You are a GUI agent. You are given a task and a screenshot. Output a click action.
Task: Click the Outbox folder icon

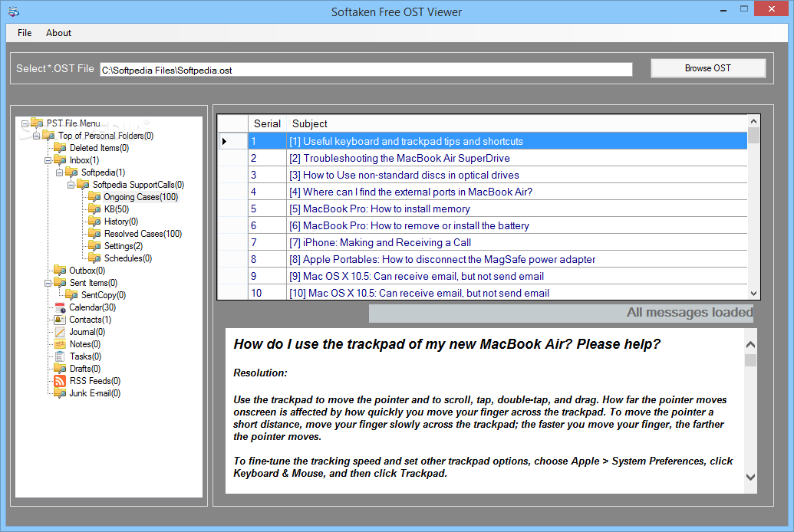click(60, 271)
